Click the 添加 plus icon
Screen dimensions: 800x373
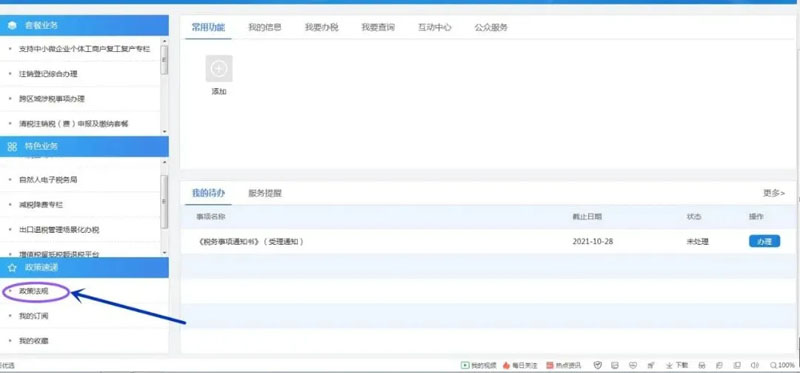click(x=219, y=69)
